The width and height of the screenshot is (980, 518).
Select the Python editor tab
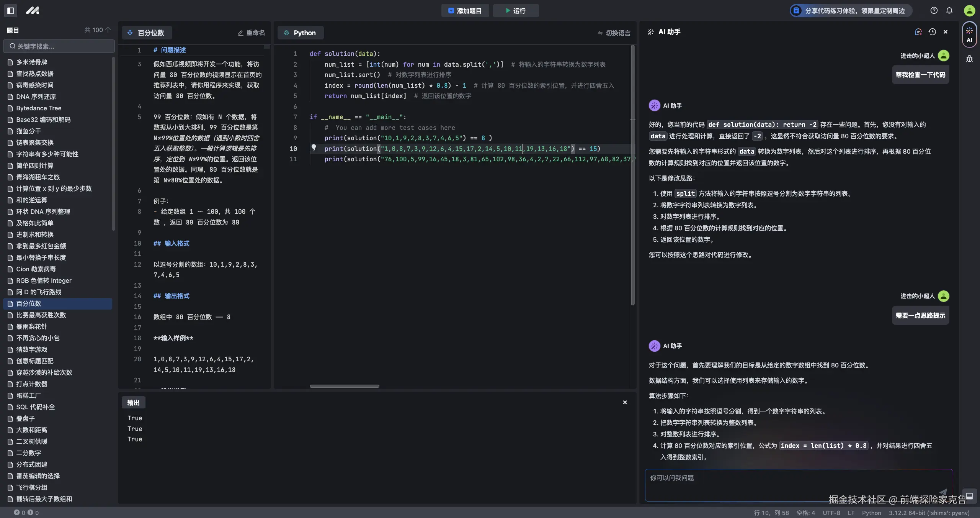[x=300, y=33]
